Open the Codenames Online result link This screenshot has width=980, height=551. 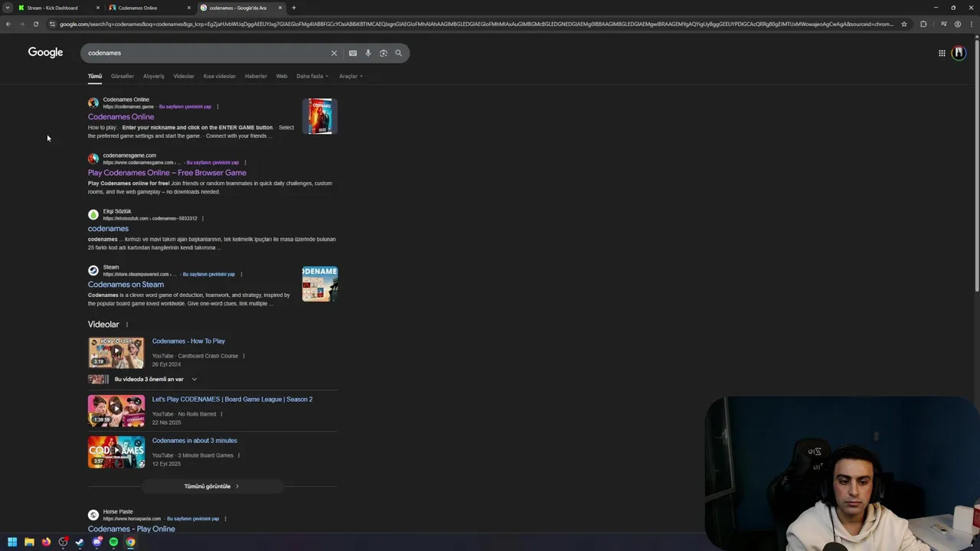pyautogui.click(x=121, y=117)
